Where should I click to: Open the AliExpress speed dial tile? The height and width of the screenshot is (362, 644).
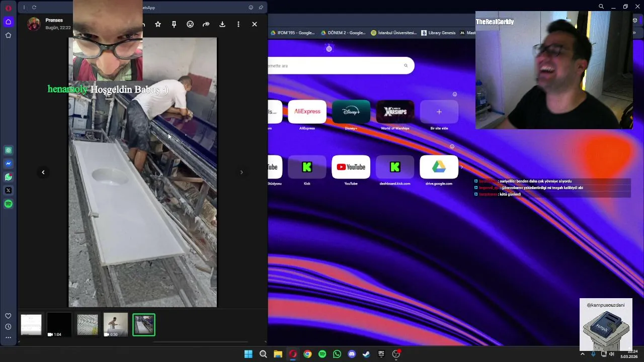(x=307, y=112)
